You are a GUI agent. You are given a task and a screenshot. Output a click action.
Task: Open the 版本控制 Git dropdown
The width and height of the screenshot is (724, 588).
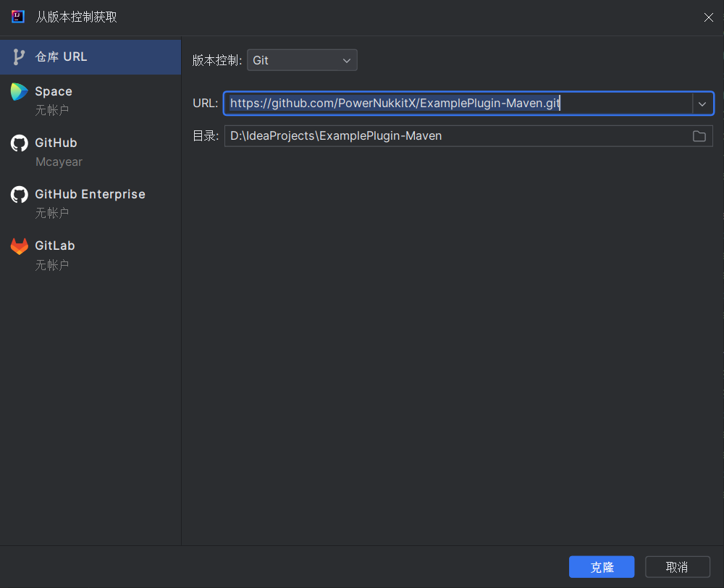302,60
